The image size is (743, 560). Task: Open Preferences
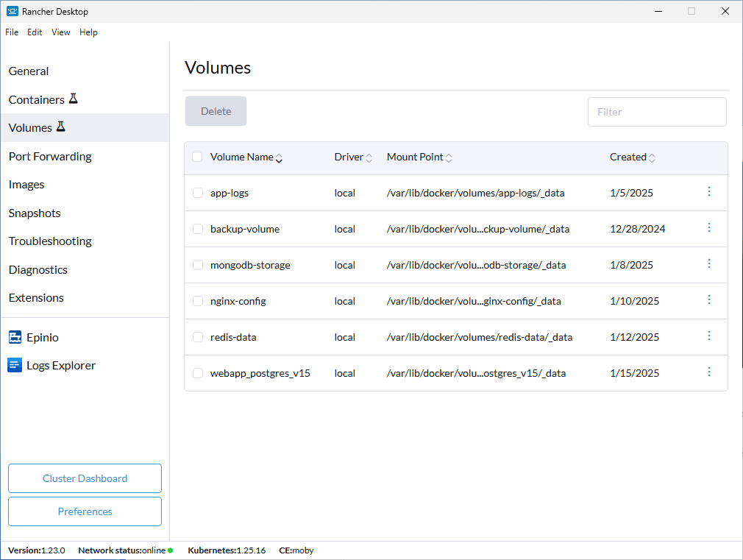point(85,511)
